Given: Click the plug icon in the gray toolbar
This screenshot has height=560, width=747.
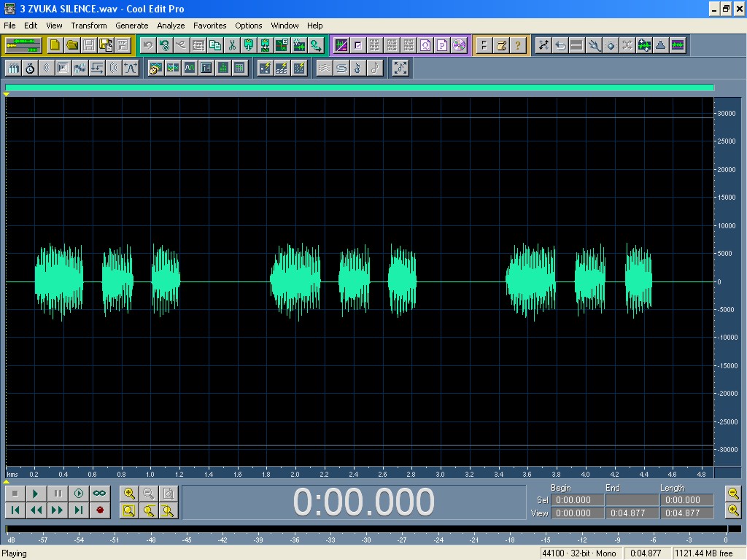Looking at the screenshot, I should (594, 45).
